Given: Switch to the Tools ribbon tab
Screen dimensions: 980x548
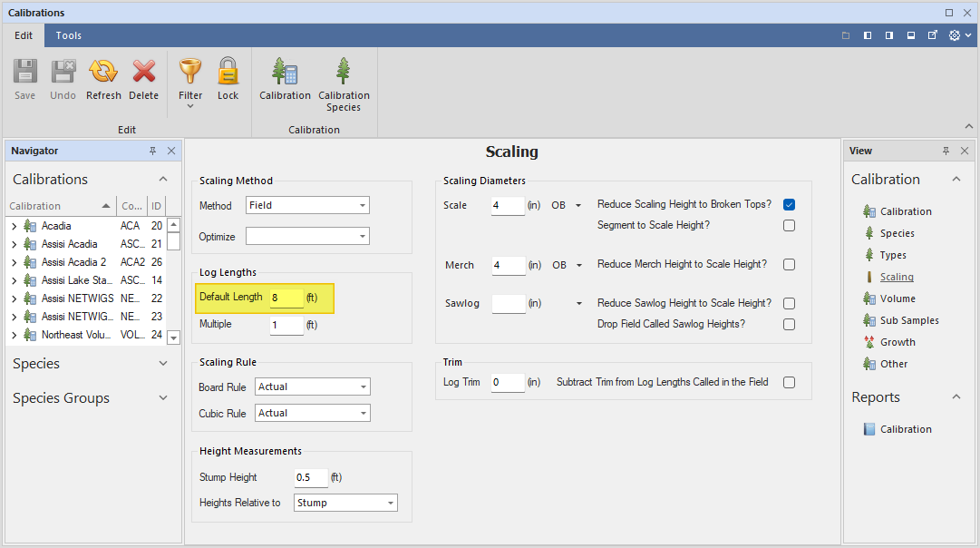Looking at the screenshot, I should (x=69, y=35).
